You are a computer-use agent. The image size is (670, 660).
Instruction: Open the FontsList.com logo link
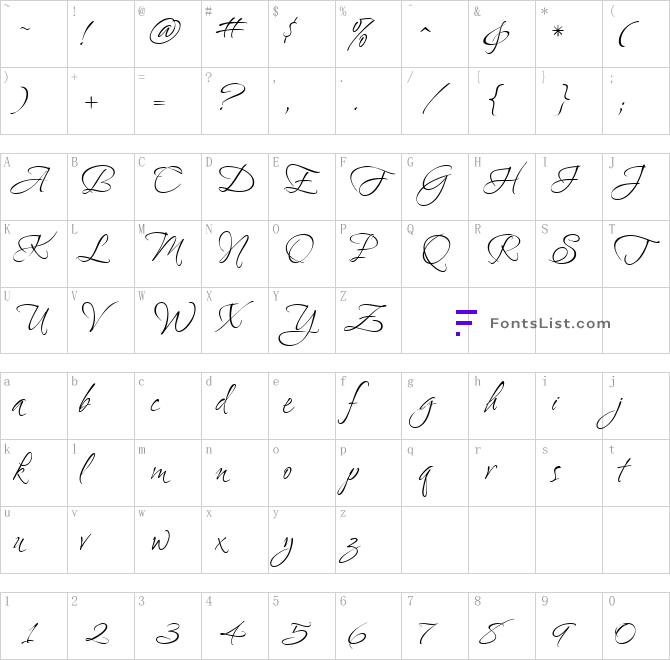[x=534, y=323]
